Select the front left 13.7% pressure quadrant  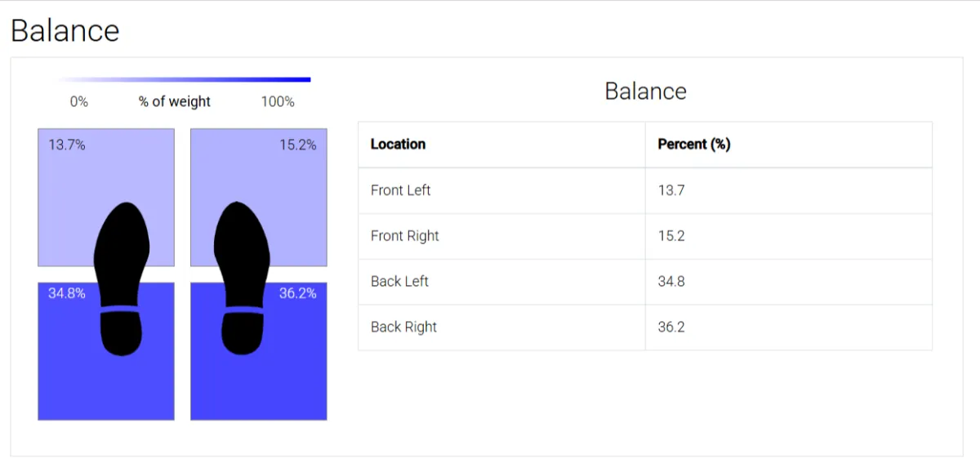(x=106, y=197)
